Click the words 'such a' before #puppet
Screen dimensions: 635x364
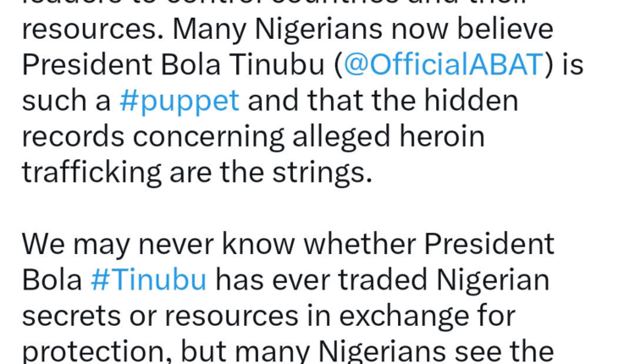tap(66, 102)
